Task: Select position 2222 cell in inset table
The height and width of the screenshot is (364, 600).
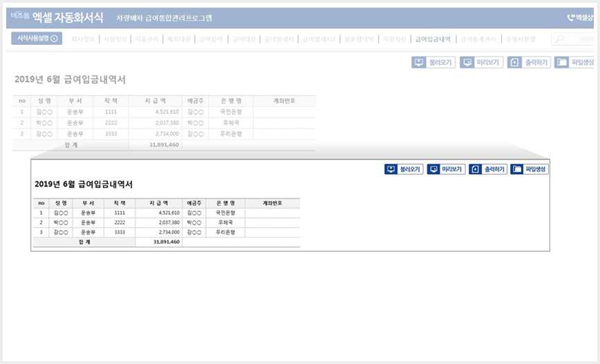Action: point(120,222)
